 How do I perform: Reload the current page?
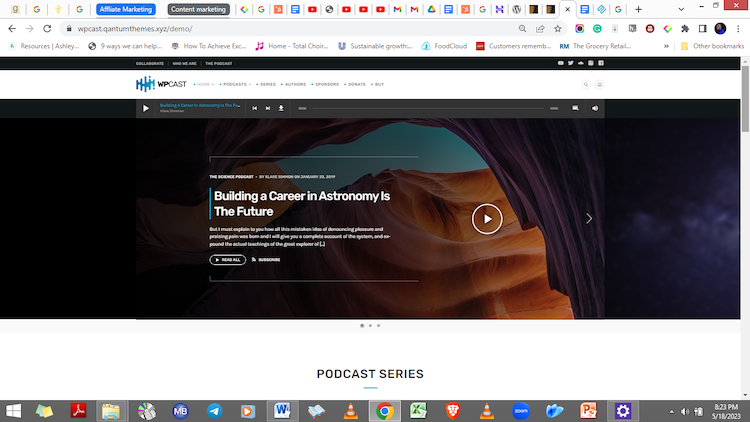click(x=47, y=29)
